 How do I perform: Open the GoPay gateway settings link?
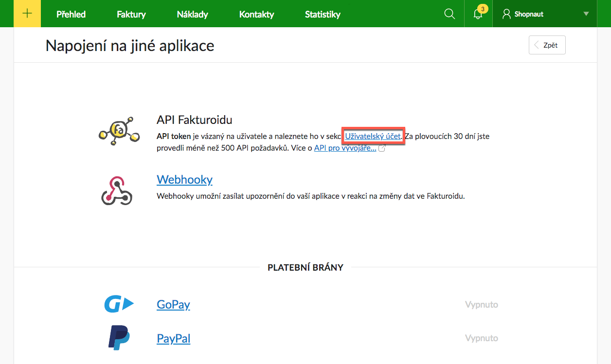tap(173, 305)
